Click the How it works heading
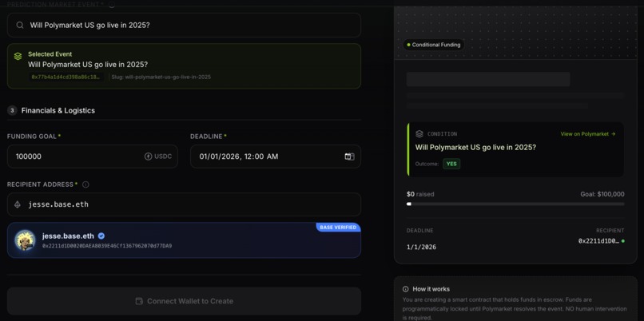Image resolution: width=644 pixels, height=321 pixels. [x=431, y=289]
